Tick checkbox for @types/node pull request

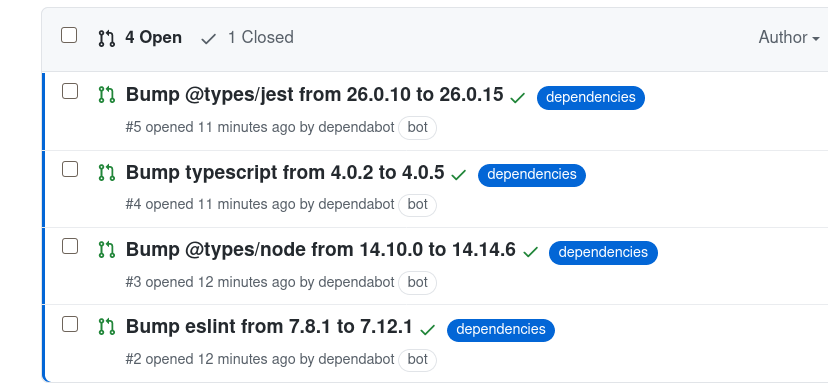coord(70,246)
